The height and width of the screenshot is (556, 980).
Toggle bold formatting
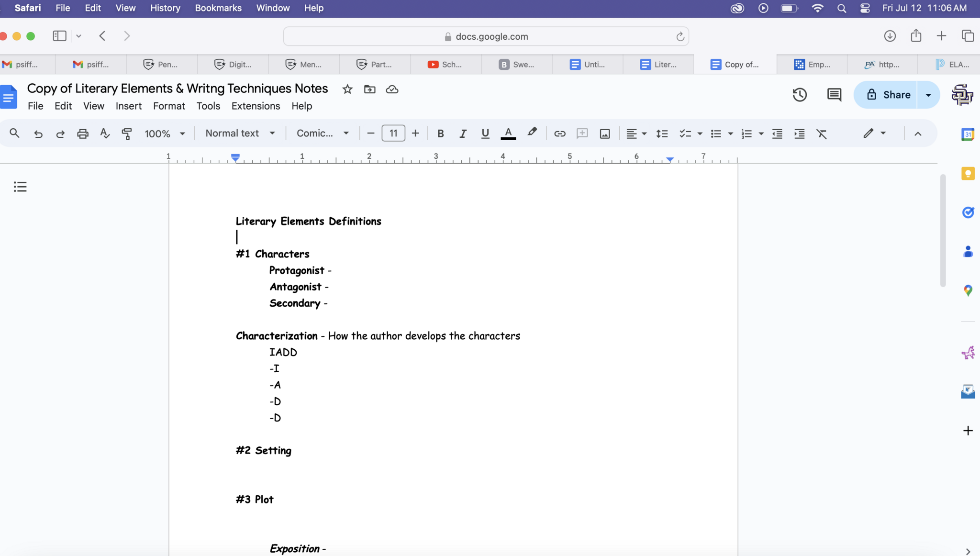[441, 133]
